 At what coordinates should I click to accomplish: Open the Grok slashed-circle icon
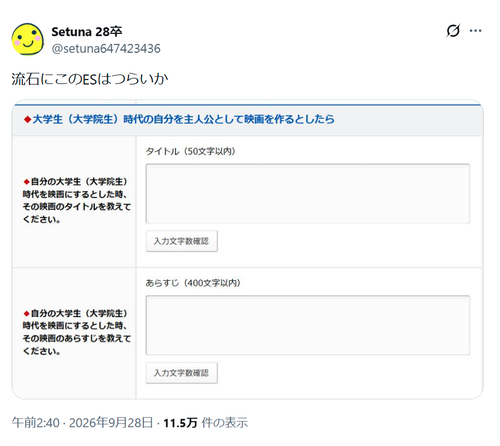point(453,31)
